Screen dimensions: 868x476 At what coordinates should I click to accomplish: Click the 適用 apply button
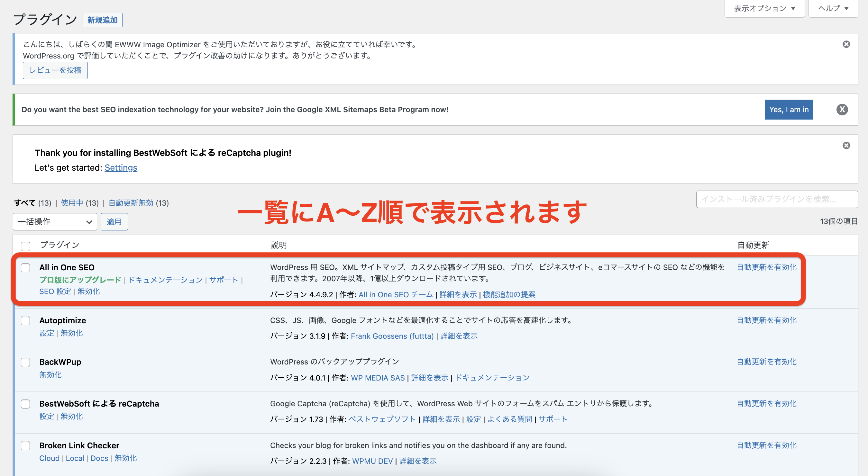tap(114, 222)
